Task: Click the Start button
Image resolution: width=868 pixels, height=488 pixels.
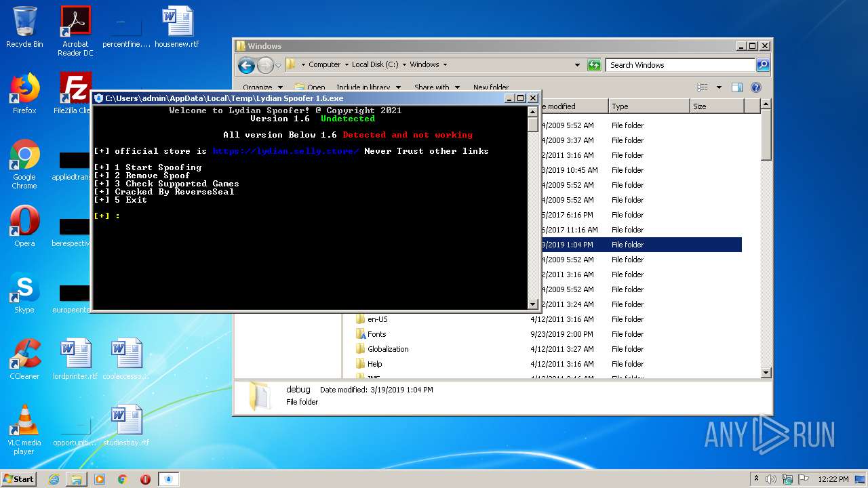Action: coord(19,479)
